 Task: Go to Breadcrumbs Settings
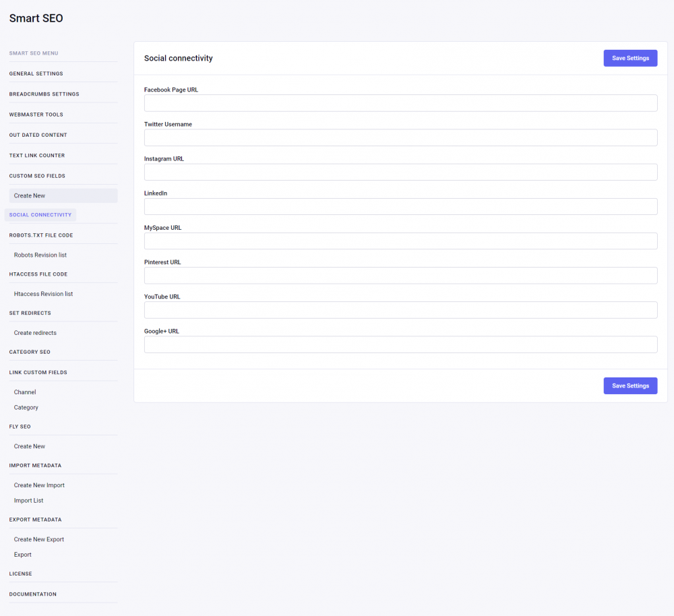point(44,94)
